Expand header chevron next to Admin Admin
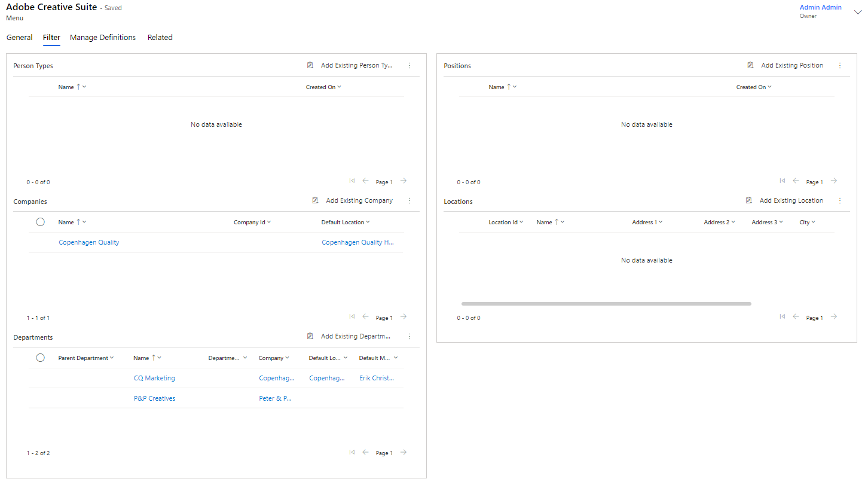 coord(858,12)
